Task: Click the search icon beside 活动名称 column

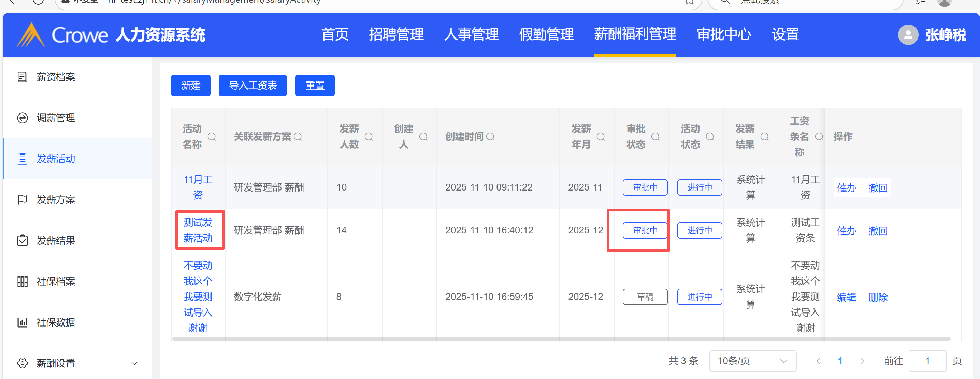Action: [212, 137]
